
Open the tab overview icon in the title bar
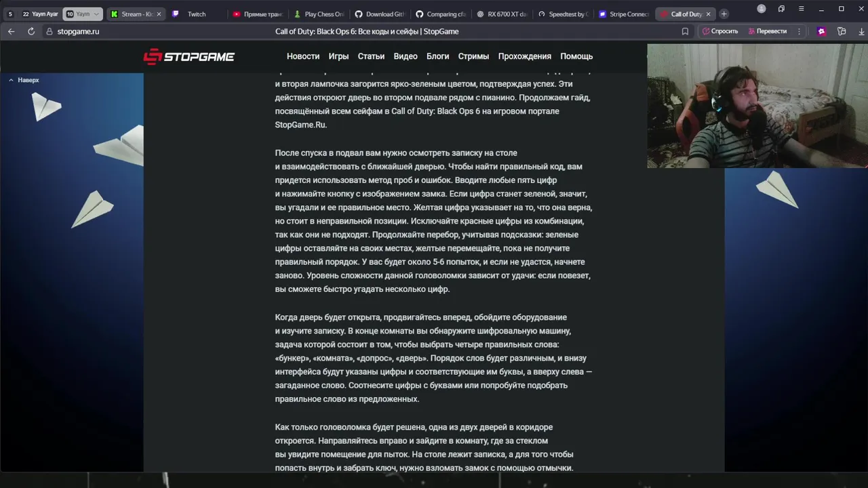pyautogui.click(x=781, y=9)
